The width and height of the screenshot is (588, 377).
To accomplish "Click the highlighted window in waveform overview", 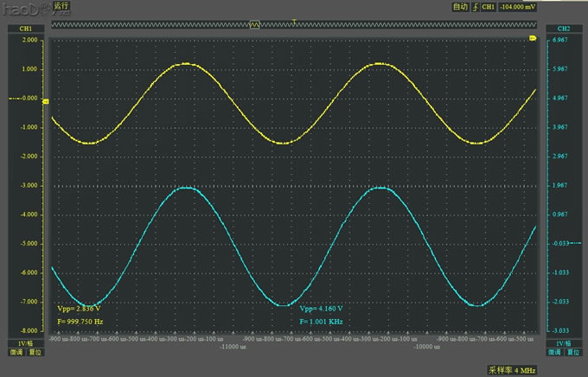I will click(x=254, y=26).
